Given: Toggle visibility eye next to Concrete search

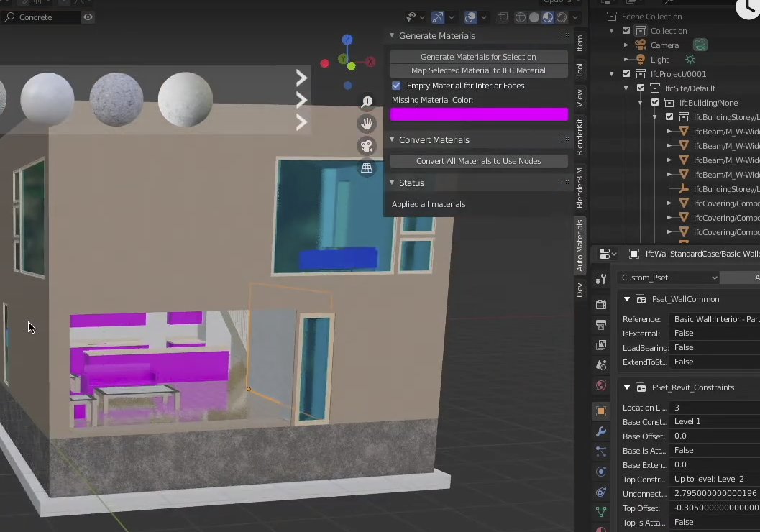Looking at the screenshot, I should (88, 17).
